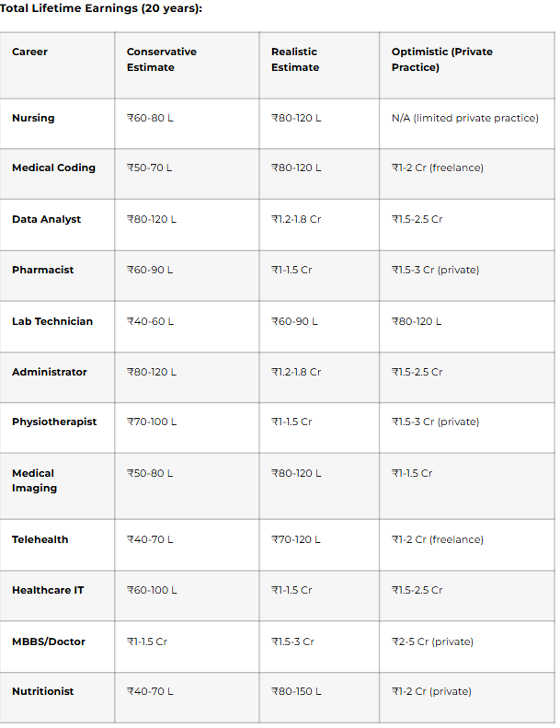560x728 pixels.
Task: Click the "N/A (limited private practice)" cell
Action: 464,118
